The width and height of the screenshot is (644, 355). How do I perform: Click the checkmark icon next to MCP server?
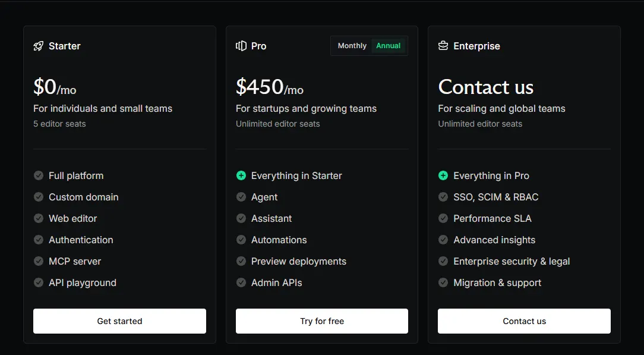[x=39, y=261]
